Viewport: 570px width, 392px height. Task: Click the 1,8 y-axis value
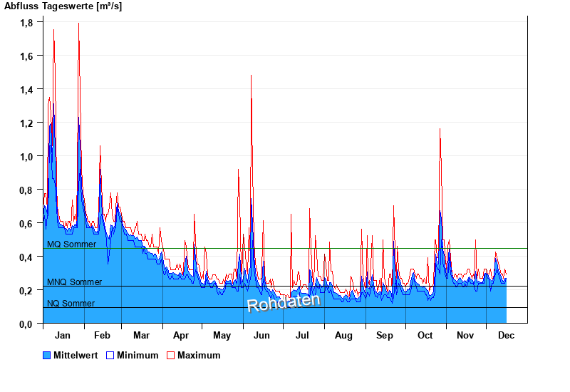point(26,23)
